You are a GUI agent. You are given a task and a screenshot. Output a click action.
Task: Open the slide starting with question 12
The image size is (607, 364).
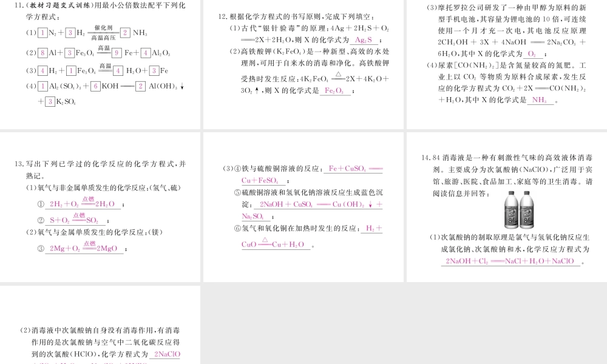coord(303,64)
